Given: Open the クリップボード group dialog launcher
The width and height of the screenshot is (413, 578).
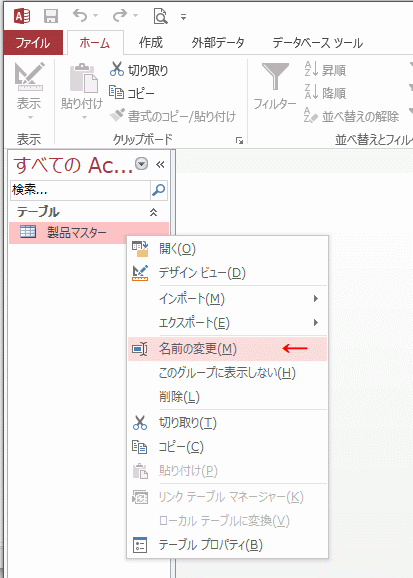Looking at the screenshot, I should click(x=239, y=140).
